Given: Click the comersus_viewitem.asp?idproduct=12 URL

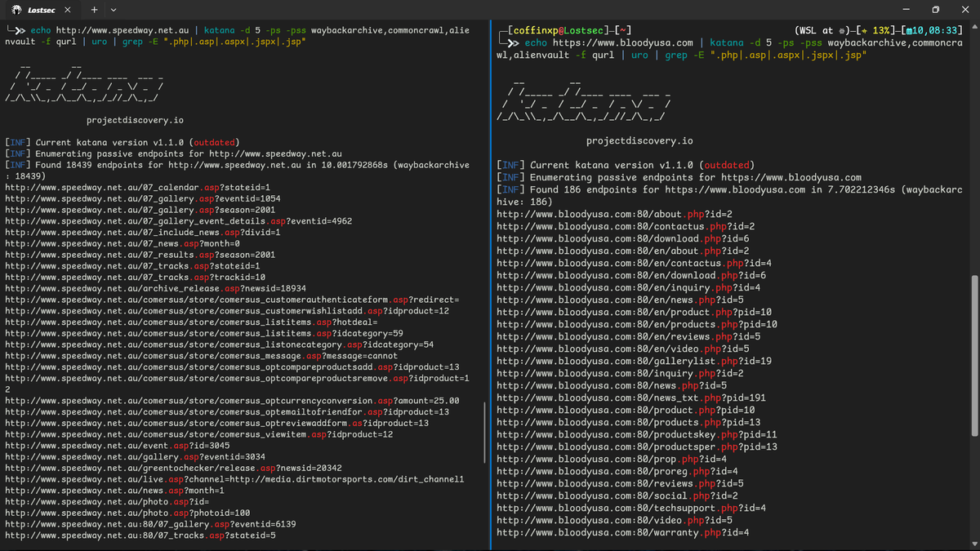Looking at the screenshot, I should [199, 434].
